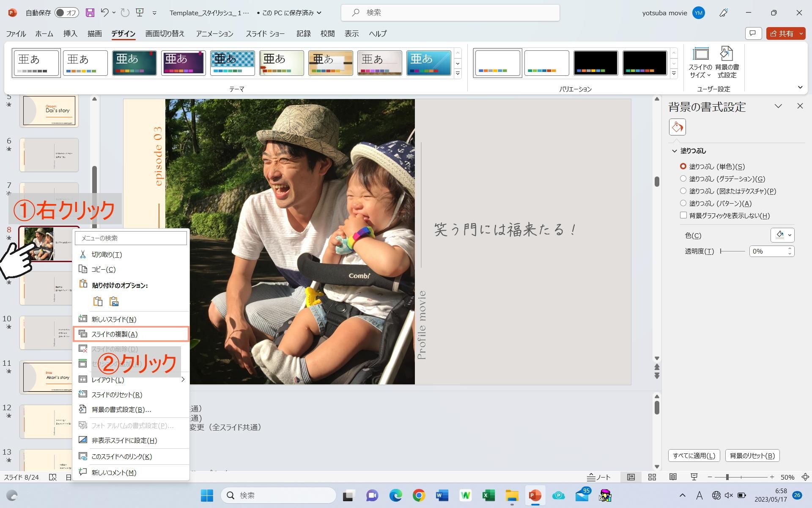Select 塗りつぶし (グラデーション) radio button
The image size is (812, 508).
683,179
